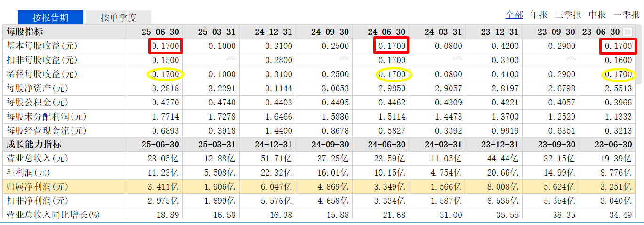Open the 全部 filter link
Screen dimensions: 644x225
(x=514, y=15)
